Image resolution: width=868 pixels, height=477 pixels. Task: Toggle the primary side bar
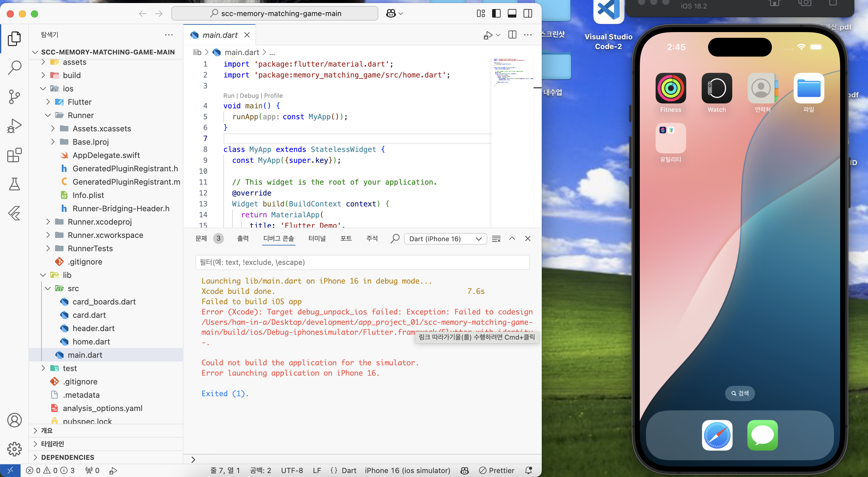click(x=496, y=14)
